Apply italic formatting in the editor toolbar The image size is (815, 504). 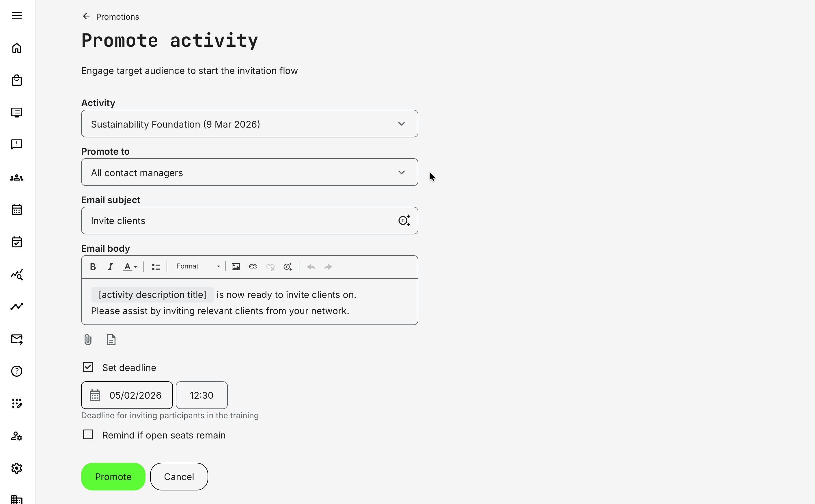(x=110, y=266)
